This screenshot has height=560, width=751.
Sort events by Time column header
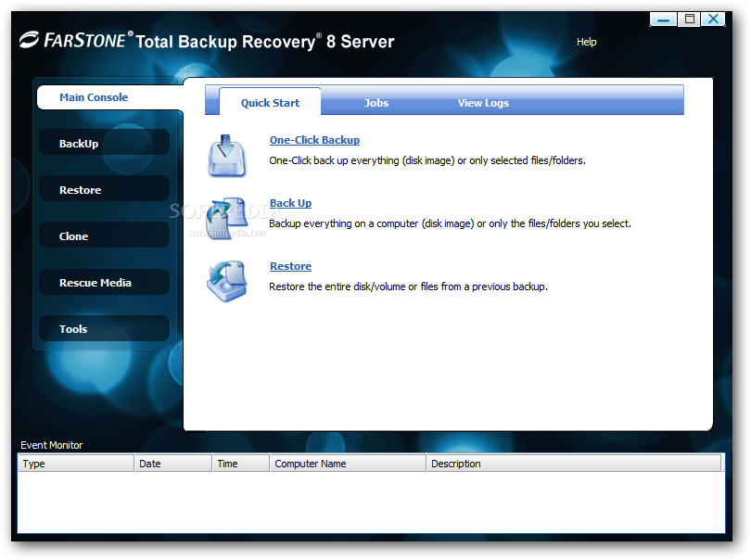[x=241, y=464]
